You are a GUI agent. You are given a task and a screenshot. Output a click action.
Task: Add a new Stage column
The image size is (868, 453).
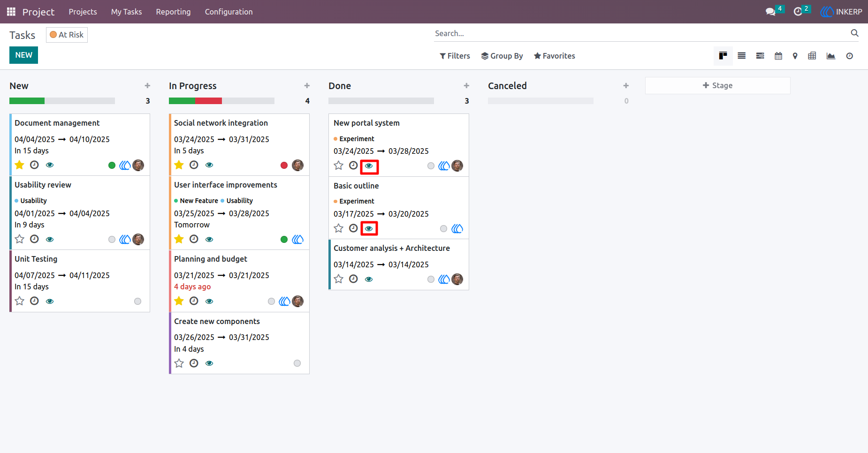tap(717, 85)
